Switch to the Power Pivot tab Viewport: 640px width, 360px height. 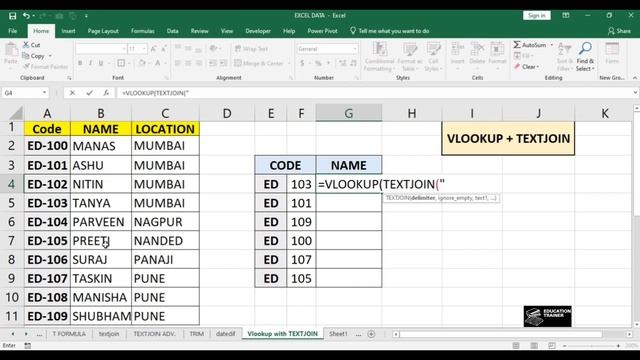[x=322, y=31]
